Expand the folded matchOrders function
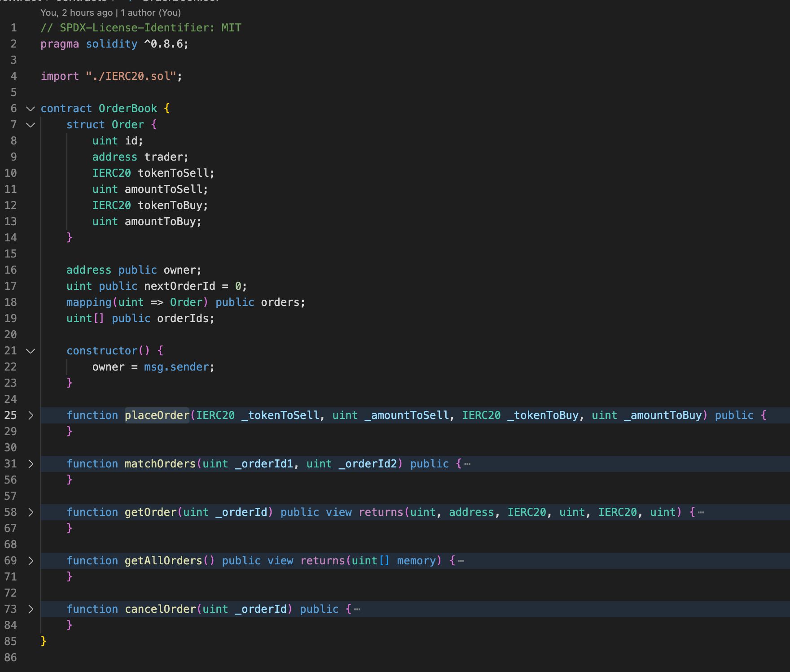The height and width of the screenshot is (672, 790). (31, 464)
